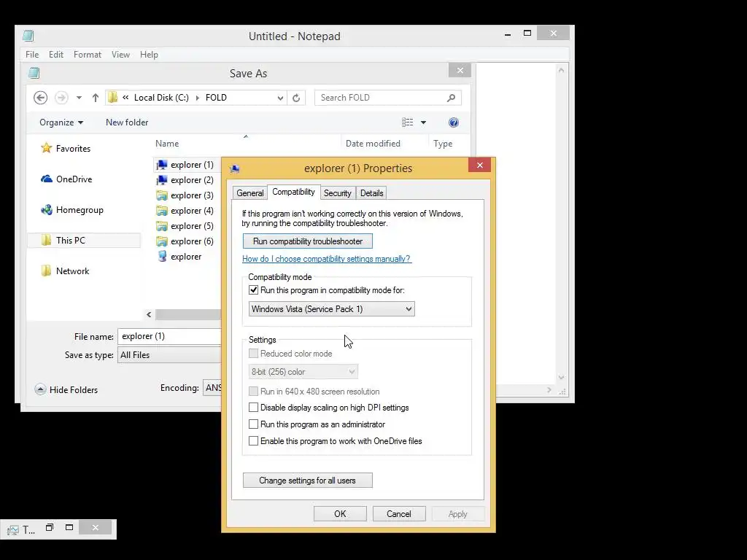Viewport: 747px width, 560px height.
Task: Switch to the General tab
Action: [x=250, y=192]
